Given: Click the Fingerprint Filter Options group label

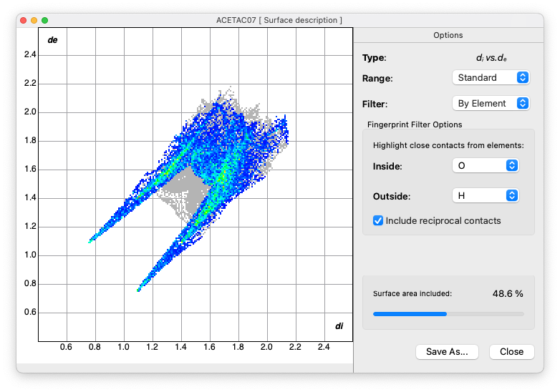Looking at the screenshot, I should (x=415, y=124).
